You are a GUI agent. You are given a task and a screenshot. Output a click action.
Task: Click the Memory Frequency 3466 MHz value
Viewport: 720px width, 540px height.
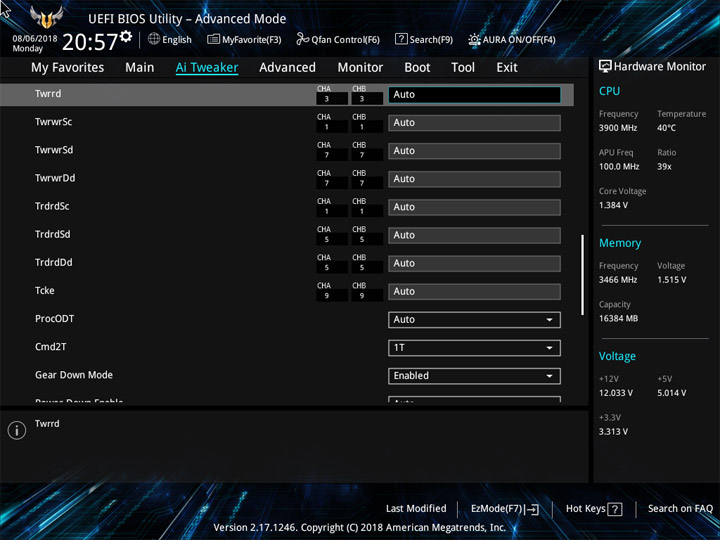[618, 280]
